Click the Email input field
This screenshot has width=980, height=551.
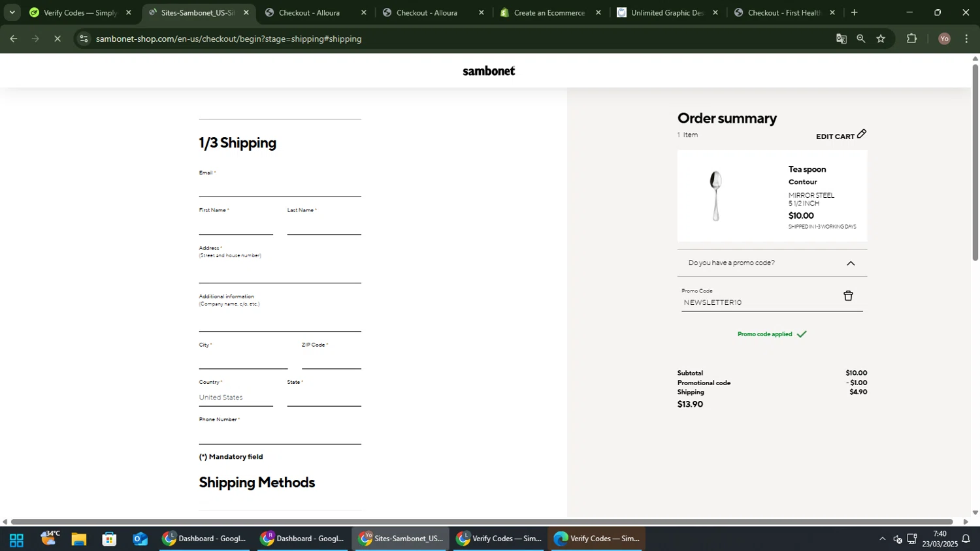[x=280, y=188]
